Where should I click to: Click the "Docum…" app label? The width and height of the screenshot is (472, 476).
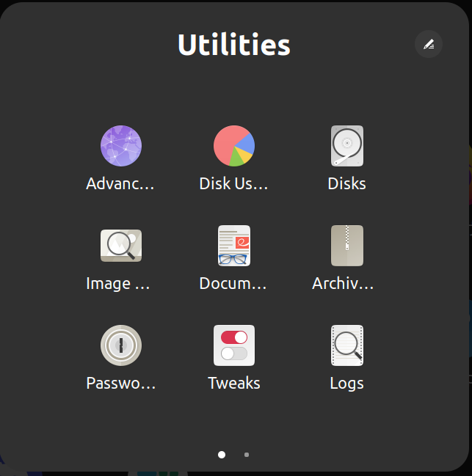233,284
